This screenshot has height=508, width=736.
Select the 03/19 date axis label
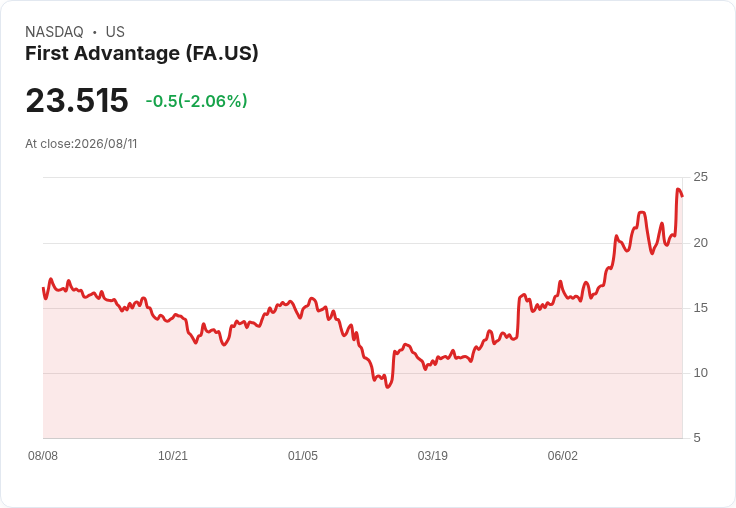[x=433, y=455]
